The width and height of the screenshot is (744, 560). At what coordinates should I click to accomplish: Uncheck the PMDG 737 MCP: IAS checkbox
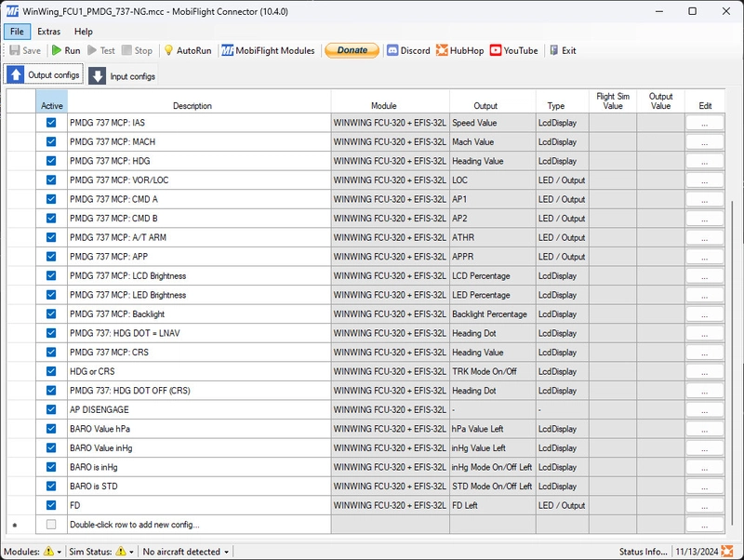click(51, 123)
